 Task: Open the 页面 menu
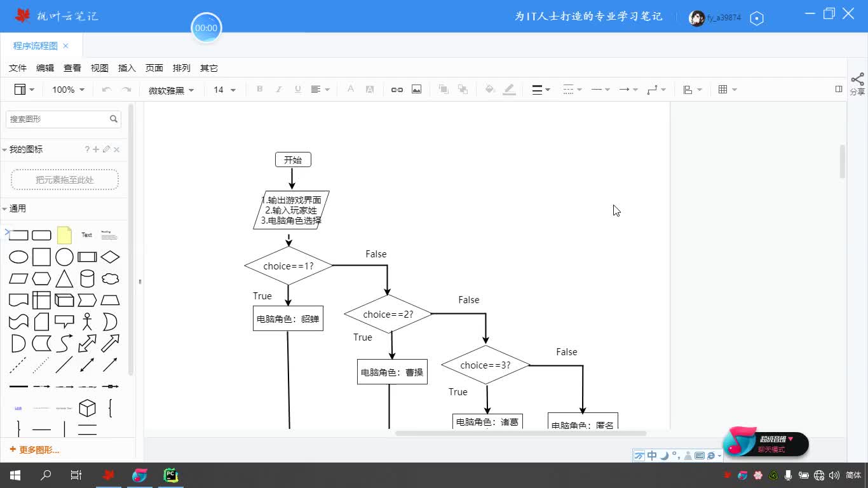(154, 68)
